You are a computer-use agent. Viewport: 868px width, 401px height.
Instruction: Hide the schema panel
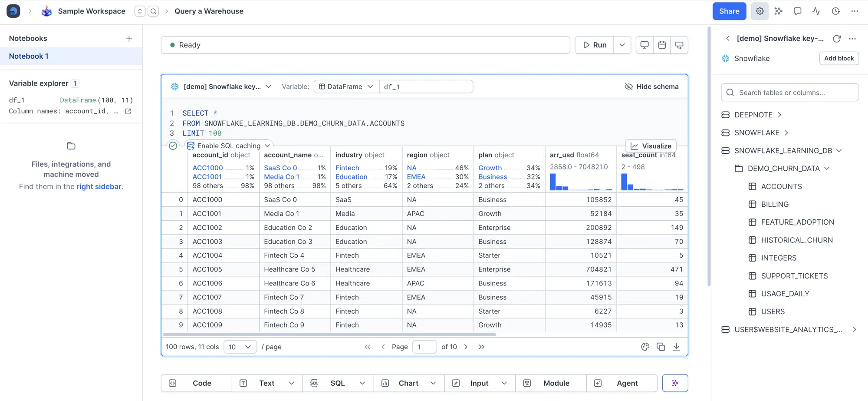pos(651,86)
